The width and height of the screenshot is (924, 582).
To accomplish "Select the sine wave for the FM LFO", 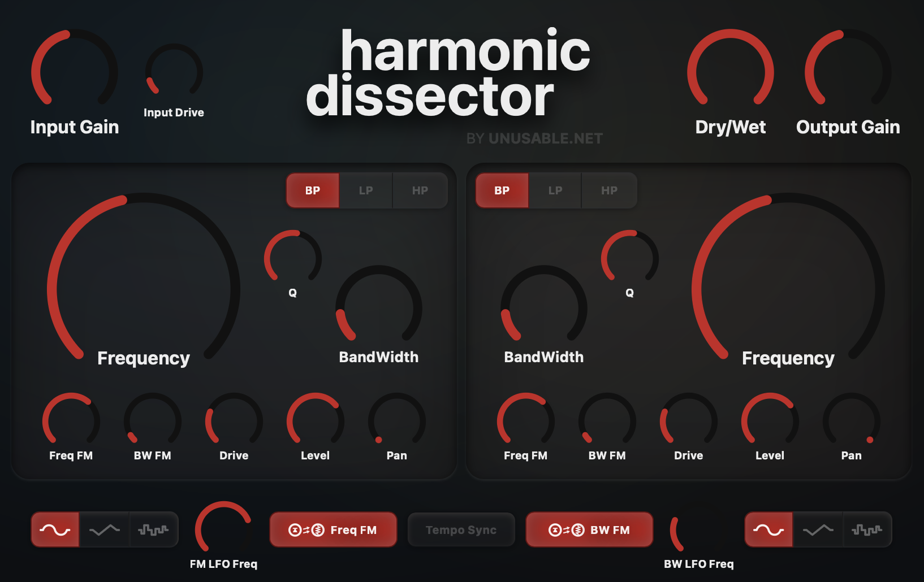I will (55, 529).
